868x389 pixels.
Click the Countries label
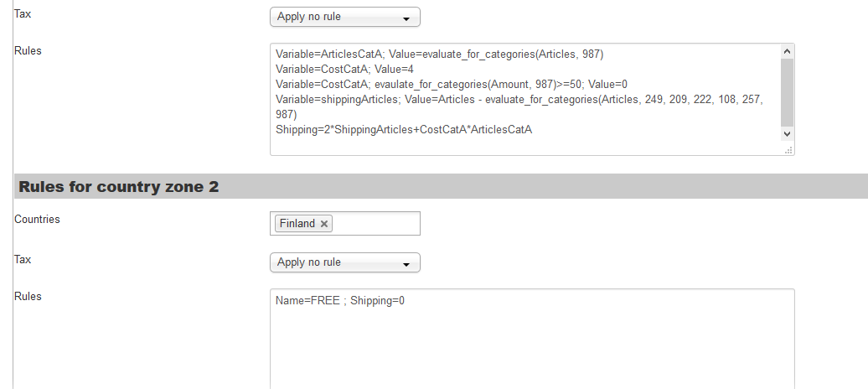[38, 219]
